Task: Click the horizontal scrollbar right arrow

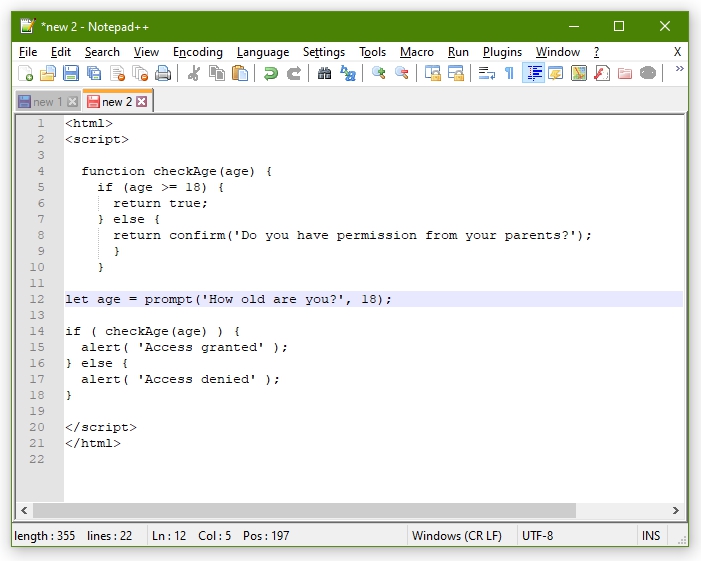Action: point(676,510)
